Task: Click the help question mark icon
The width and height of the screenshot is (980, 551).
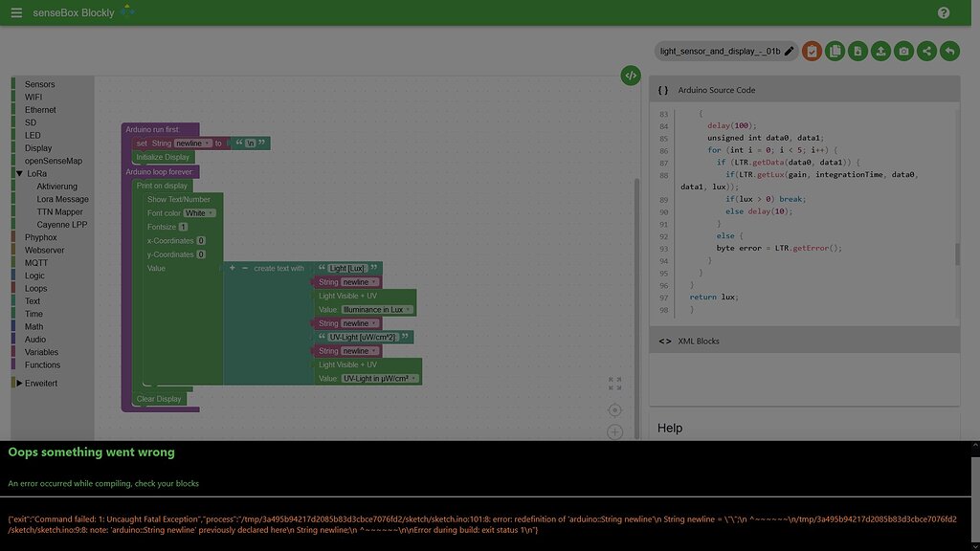Action: tap(944, 12)
